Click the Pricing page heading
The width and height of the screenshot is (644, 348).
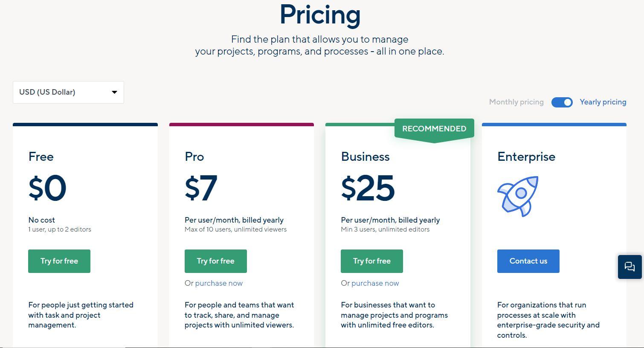point(320,15)
